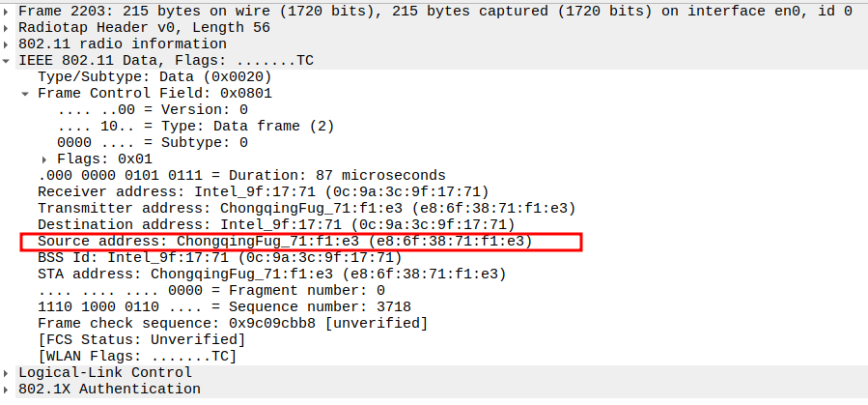
Task: Expand the Logical-Link Control section
Action: tap(8, 372)
